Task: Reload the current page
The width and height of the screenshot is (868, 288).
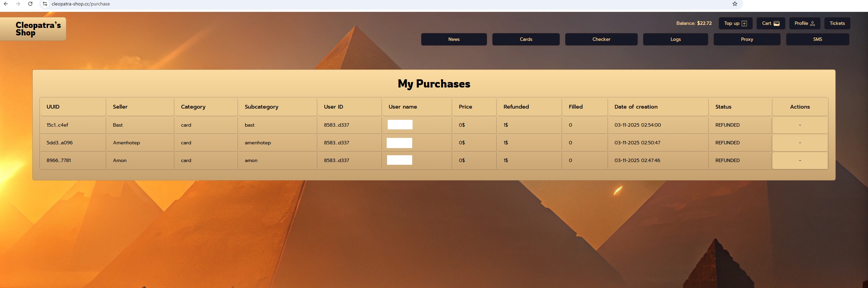Action: (x=30, y=4)
